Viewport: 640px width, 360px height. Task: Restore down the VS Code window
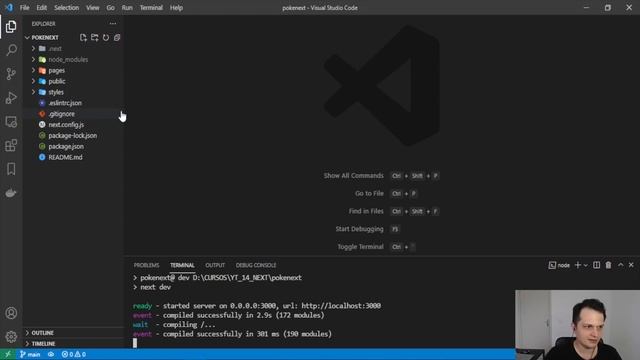coord(608,8)
